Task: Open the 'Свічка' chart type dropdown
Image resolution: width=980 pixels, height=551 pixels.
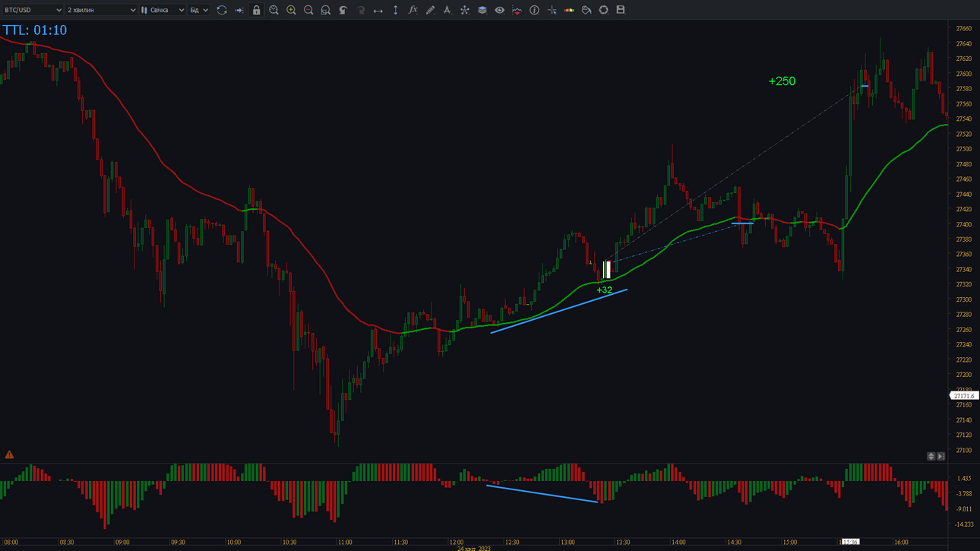Action: pyautogui.click(x=163, y=10)
